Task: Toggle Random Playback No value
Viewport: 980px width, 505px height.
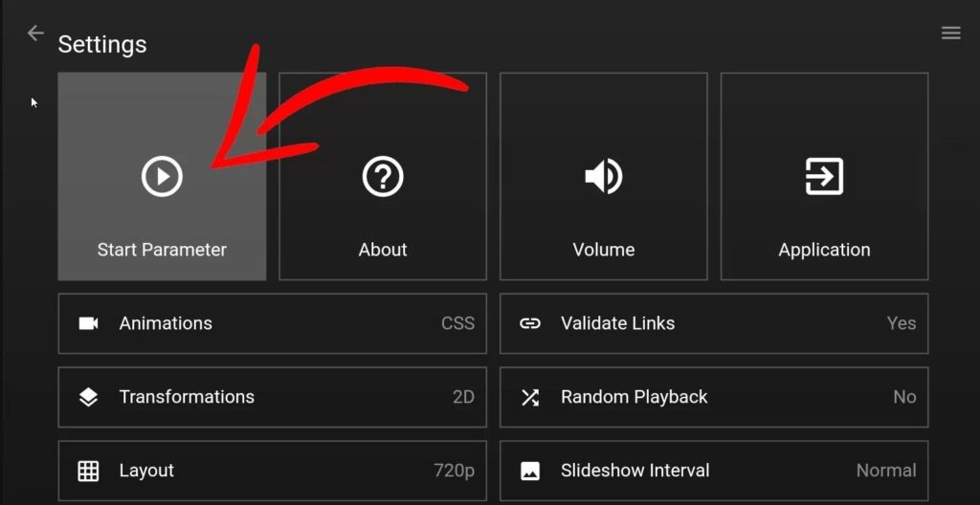Action: tap(904, 397)
